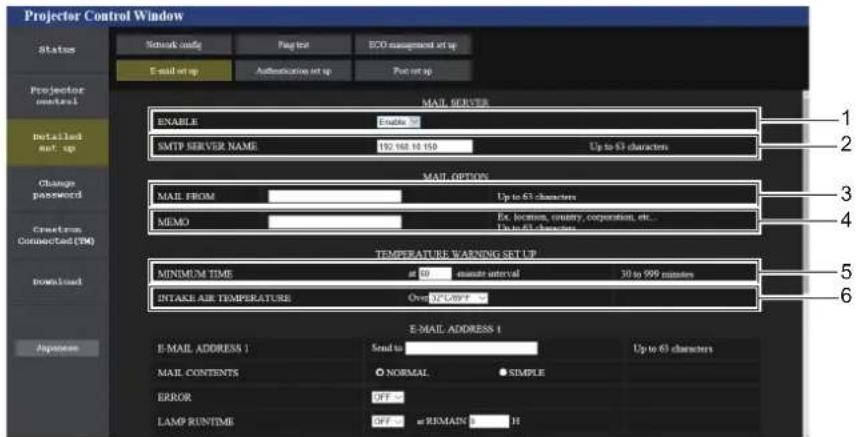Screen dimensions: 857x437
Task: Click the MAIL SERVER heading
Action: point(455,103)
